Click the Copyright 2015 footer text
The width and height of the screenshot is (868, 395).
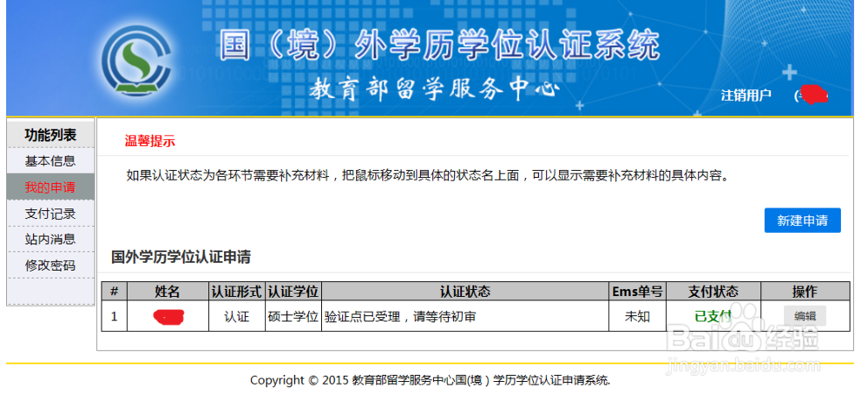[x=431, y=380]
